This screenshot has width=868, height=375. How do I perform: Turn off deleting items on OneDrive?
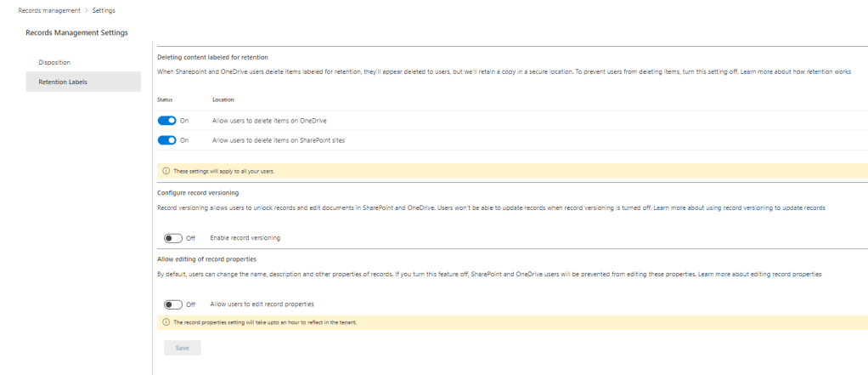pos(166,122)
